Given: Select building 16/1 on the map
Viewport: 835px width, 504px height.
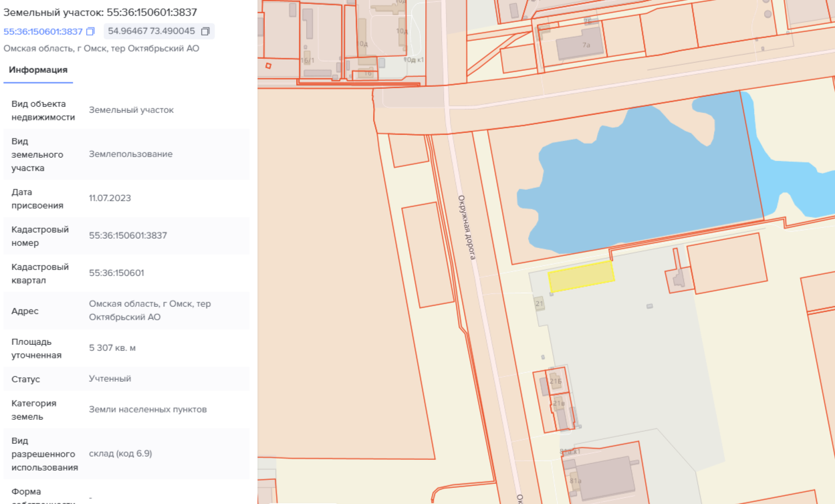Looking at the screenshot, I should [x=307, y=59].
